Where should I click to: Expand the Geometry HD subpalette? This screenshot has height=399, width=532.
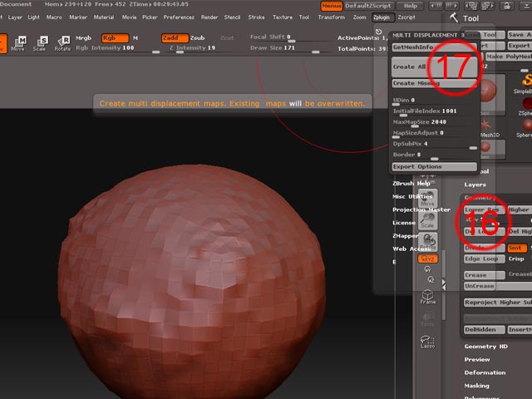(485, 347)
